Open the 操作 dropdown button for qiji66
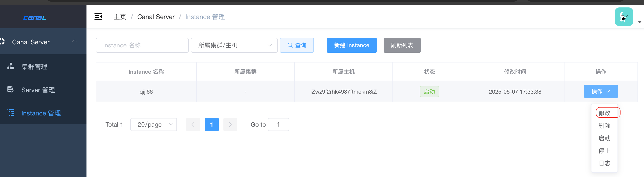 tap(601, 91)
